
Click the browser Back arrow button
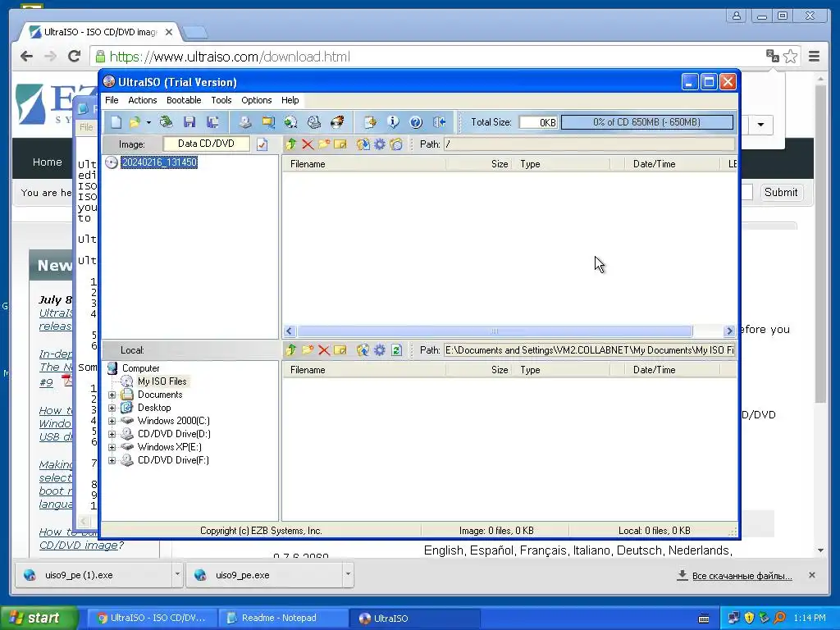click(26, 57)
